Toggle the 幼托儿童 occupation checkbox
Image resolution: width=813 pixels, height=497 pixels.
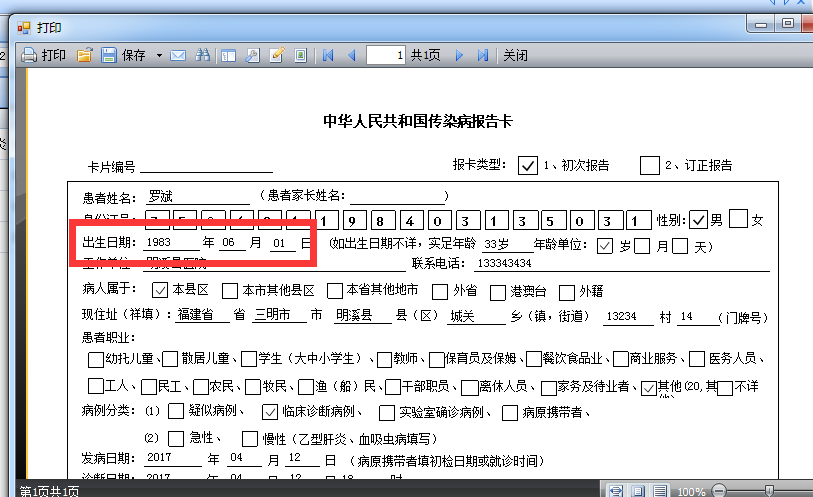point(95,360)
